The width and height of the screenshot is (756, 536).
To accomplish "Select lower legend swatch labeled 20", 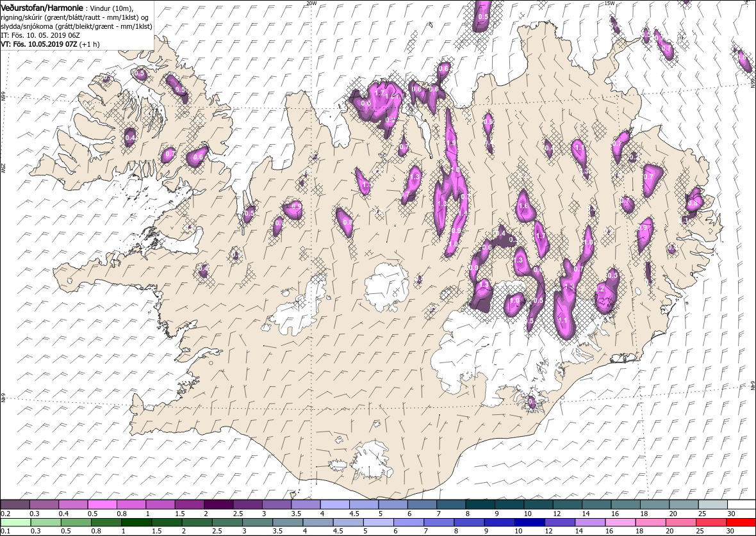I will click(680, 523).
